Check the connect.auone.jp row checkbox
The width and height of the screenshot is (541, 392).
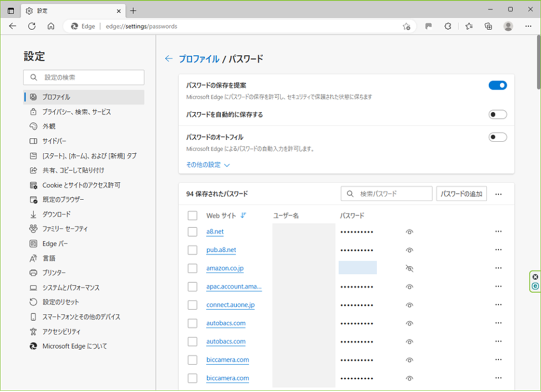(x=192, y=305)
